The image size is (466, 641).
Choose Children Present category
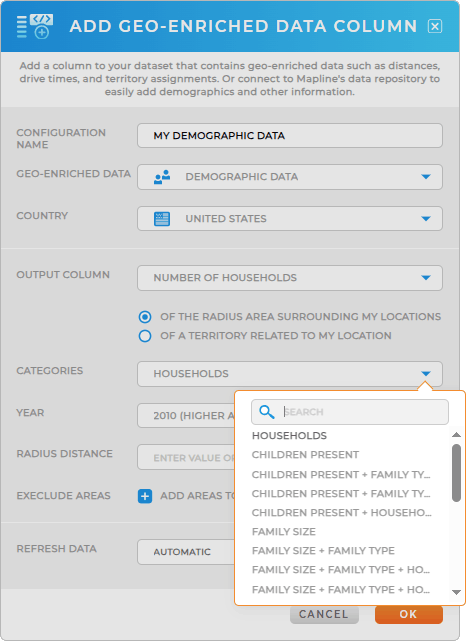click(305, 455)
